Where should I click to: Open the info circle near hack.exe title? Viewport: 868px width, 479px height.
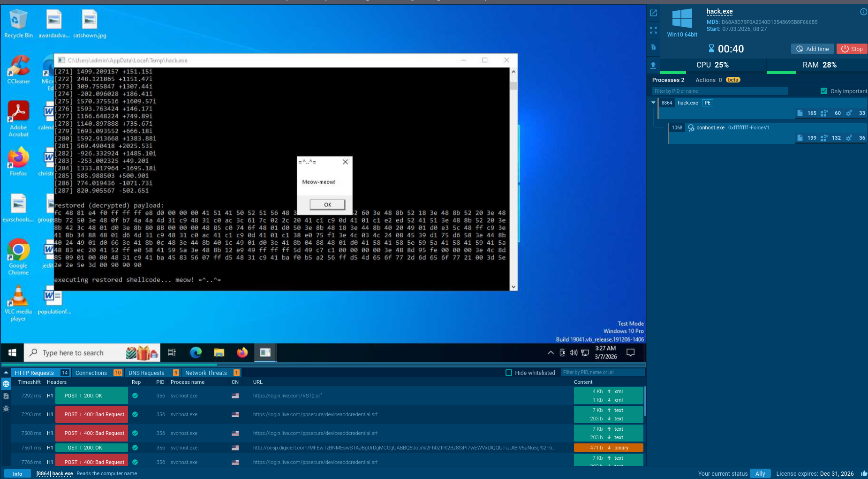click(864, 12)
